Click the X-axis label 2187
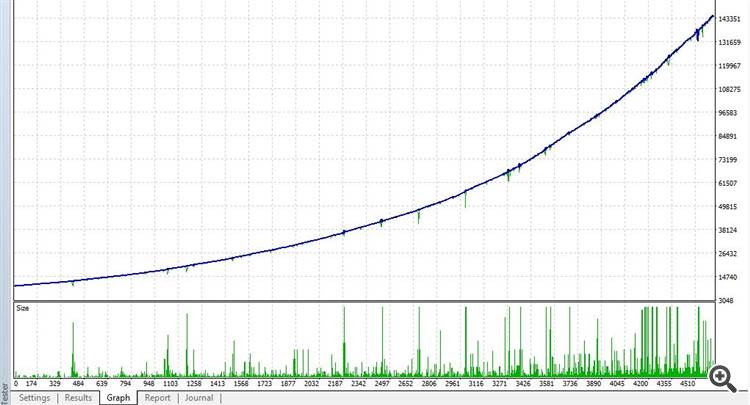This screenshot has width=750, height=405. pyautogui.click(x=335, y=383)
